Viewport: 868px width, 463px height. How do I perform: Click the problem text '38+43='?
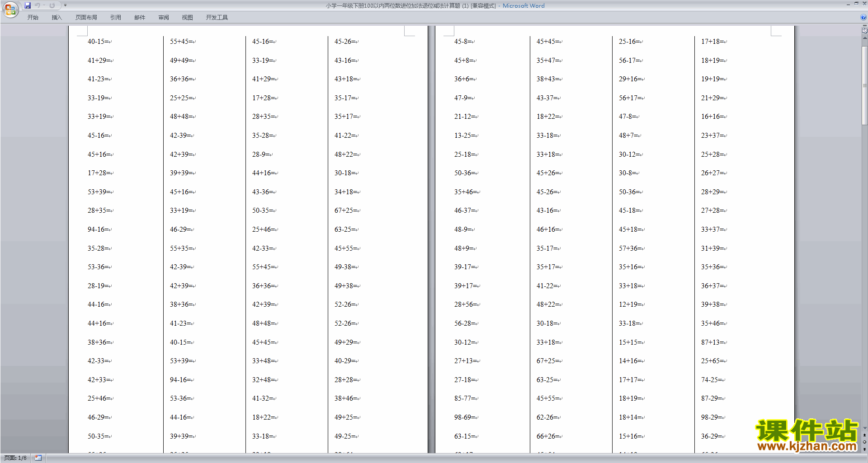(547, 79)
